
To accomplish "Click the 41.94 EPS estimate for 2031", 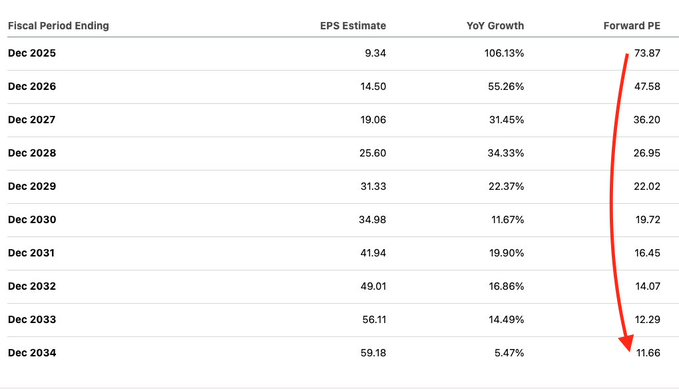I will click(x=373, y=253).
